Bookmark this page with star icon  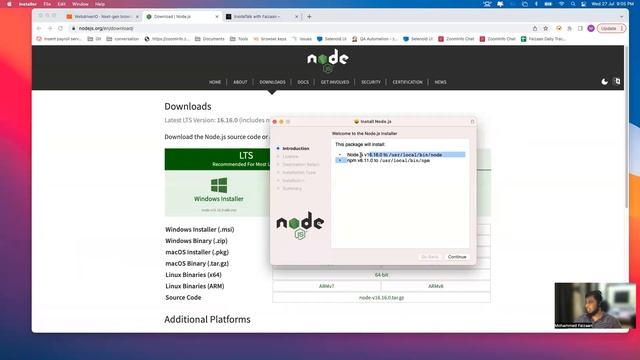(x=546, y=29)
